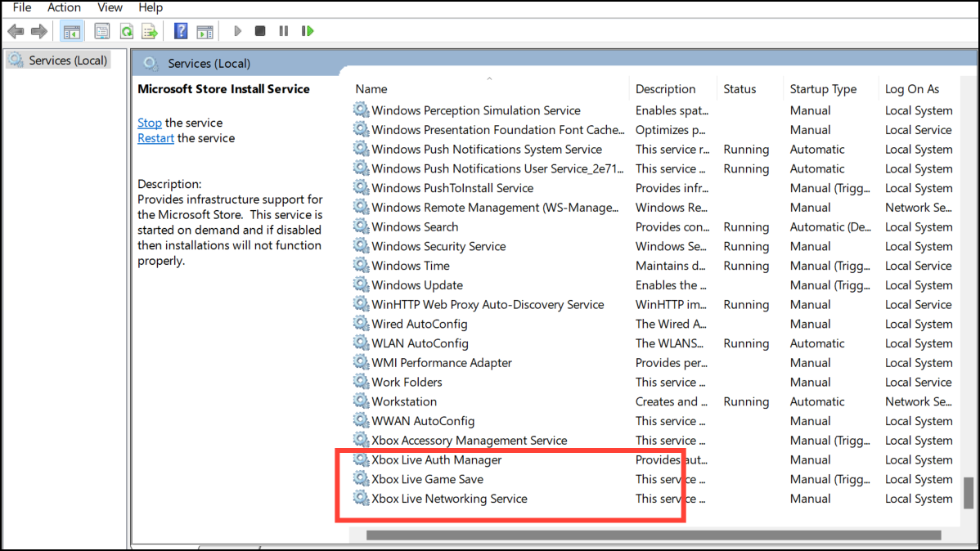Viewport: 980px width, 551px height.
Task: Click the Pause Service icon
Action: (284, 30)
